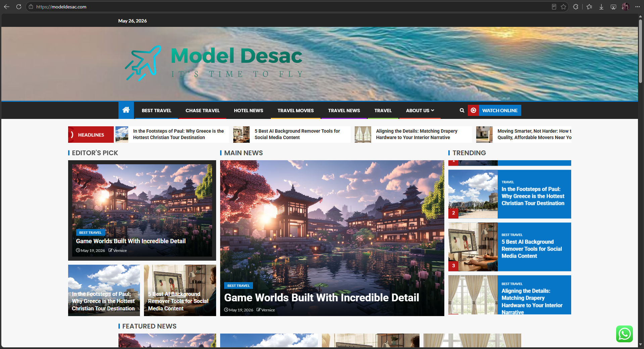Click the home icon in navigation bar
This screenshot has width=644, height=349.
click(126, 110)
